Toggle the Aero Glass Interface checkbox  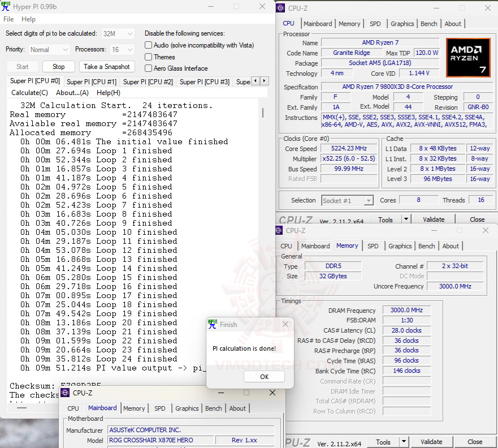pos(148,68)
